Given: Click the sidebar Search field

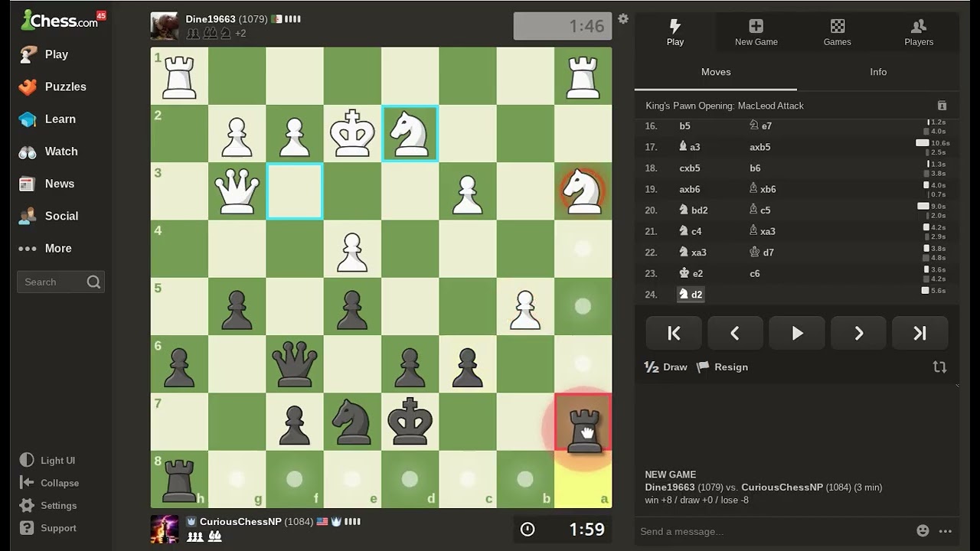Looking at the screenshot, I should point(60,282).
